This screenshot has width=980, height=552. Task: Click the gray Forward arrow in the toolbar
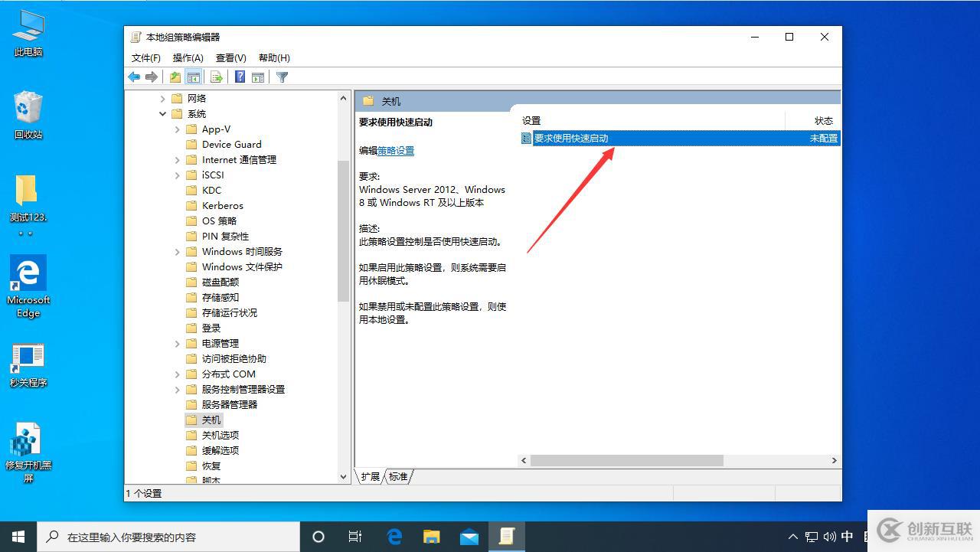tap(152, 77)
